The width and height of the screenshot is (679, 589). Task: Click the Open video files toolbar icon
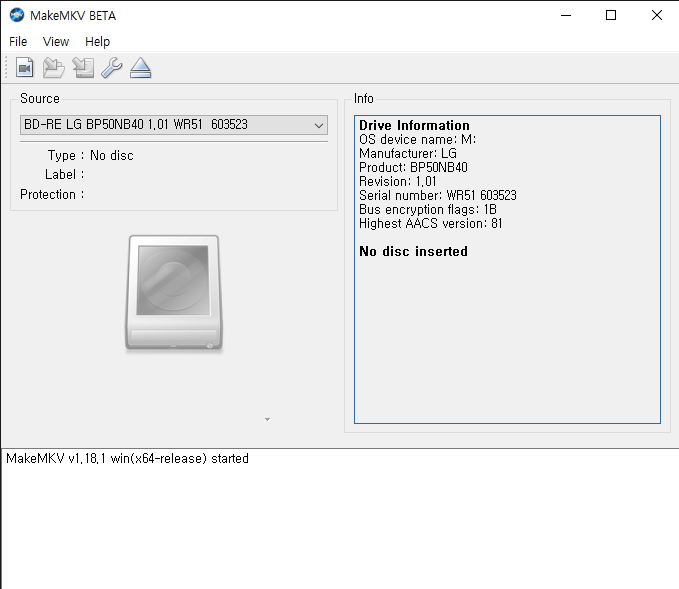click(x=25, y=68)
